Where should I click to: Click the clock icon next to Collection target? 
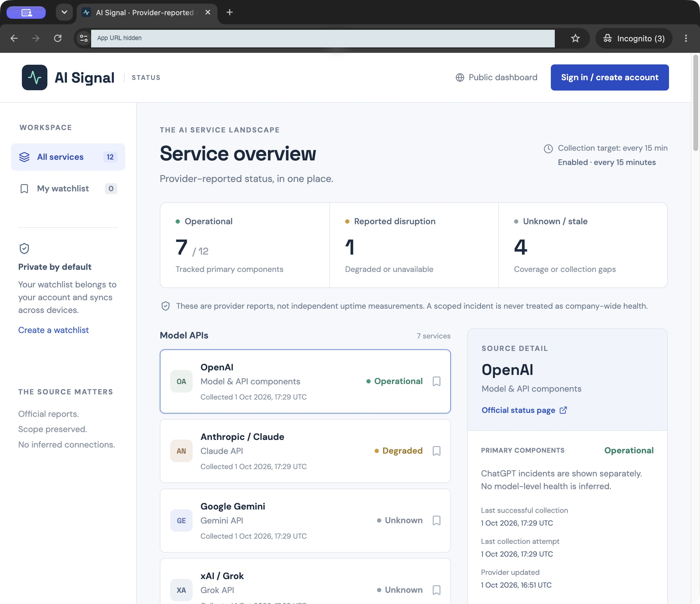click(x=548, y=149)
